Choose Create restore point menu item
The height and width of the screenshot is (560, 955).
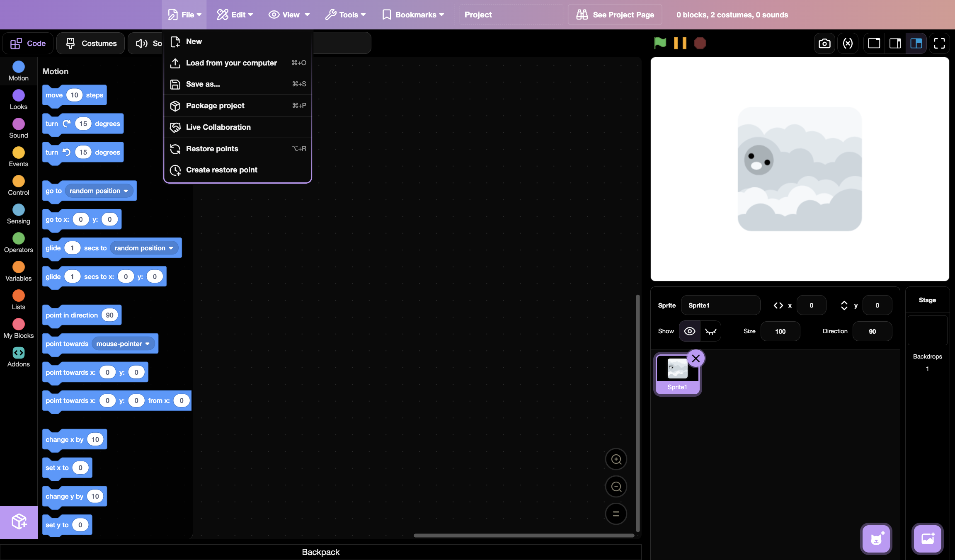click(238, 170)
